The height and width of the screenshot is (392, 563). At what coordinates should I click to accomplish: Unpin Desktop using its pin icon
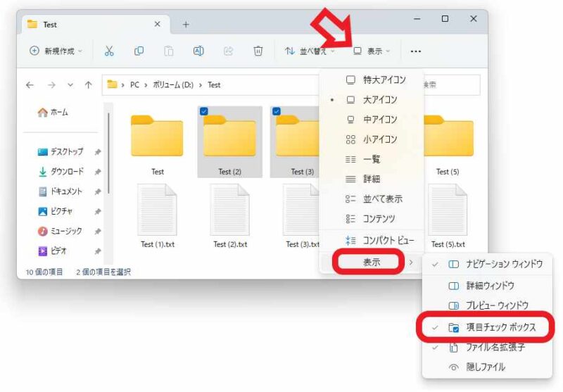click(x=97, y=152)
